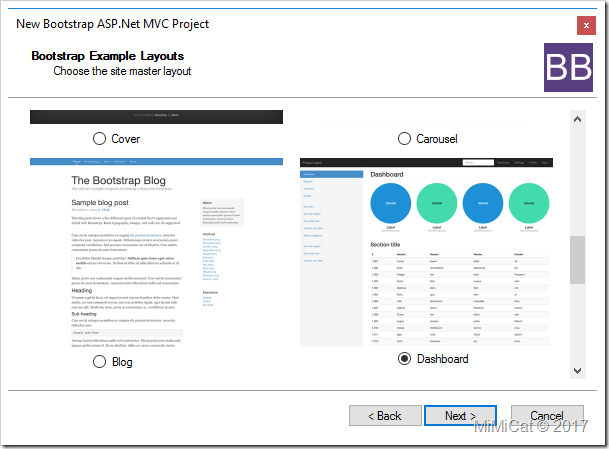This screenshot has height=449, width=609.
Task: Click the Next > button
Action: click(x=460, y=416)
